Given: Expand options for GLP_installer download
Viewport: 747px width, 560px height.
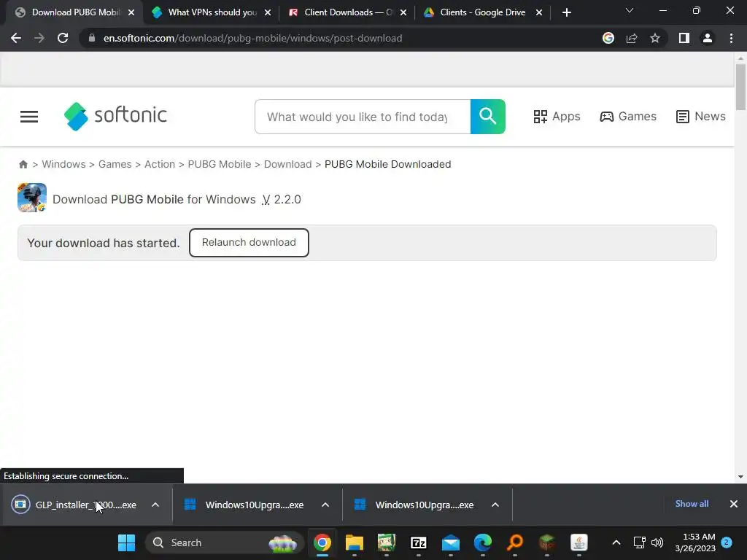Looking at the screenshot, I should 155,505.
